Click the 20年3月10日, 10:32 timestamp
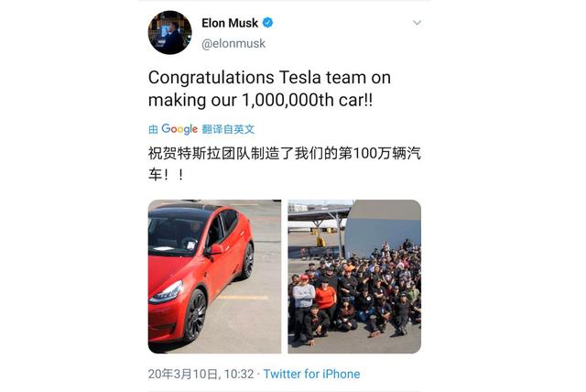 [x=200, y=374]
